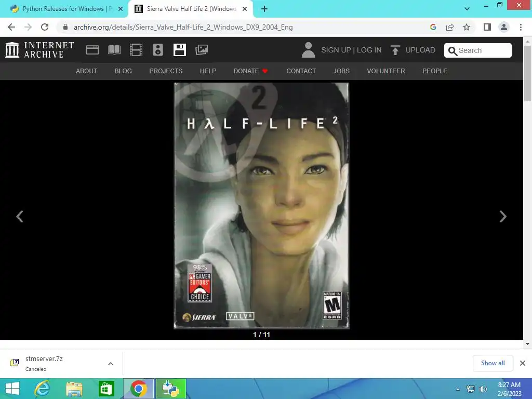Click the scrollbar down arrow

pyautogui.click(x=527, y=344)
